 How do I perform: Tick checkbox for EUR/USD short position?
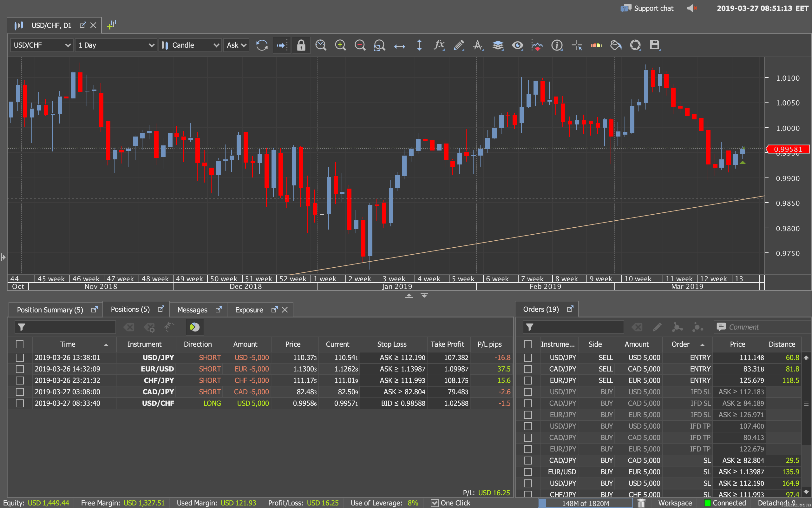[x=20, y=369]
